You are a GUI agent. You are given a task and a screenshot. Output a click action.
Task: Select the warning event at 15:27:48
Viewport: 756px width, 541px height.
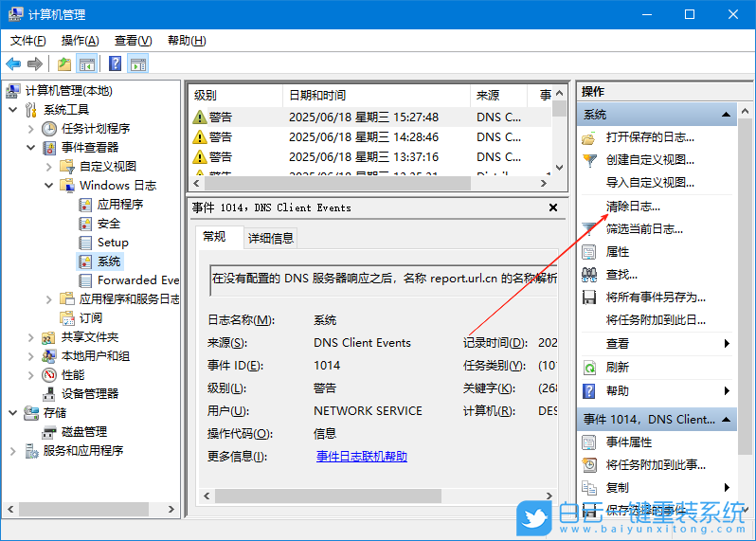pos(369,117)
